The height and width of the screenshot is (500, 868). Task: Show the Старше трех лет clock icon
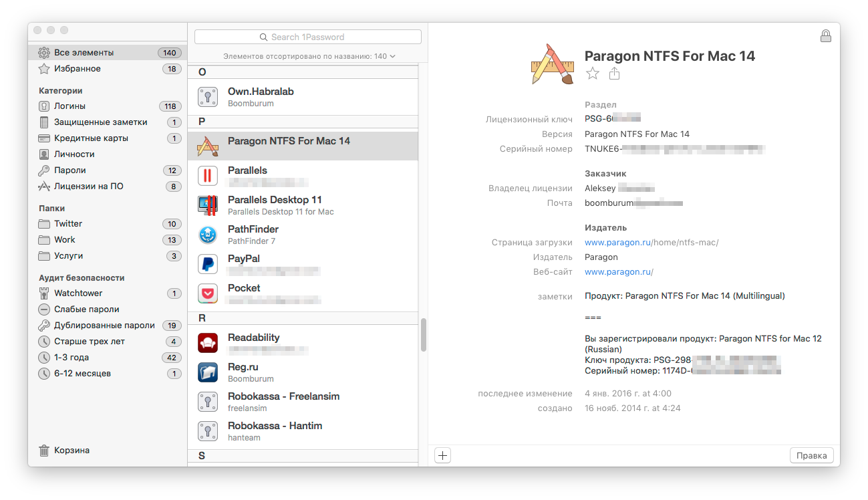44,342
